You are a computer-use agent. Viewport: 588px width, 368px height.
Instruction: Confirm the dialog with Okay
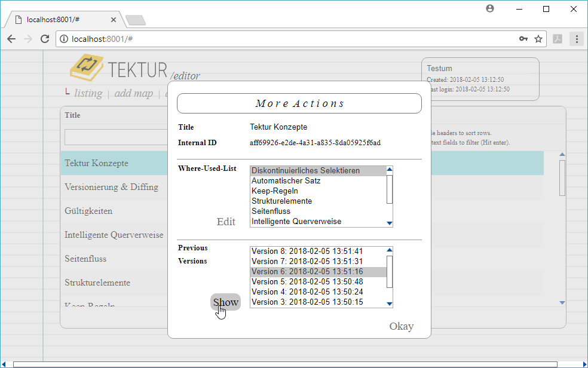pos(401,326)
